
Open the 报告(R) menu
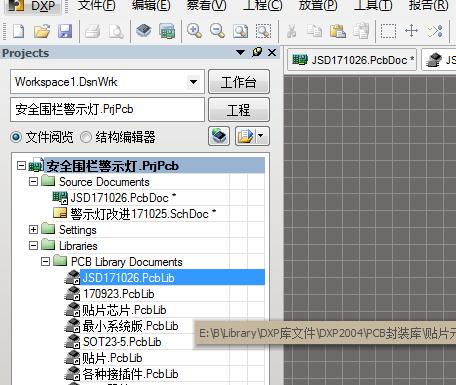pos(429,5)
